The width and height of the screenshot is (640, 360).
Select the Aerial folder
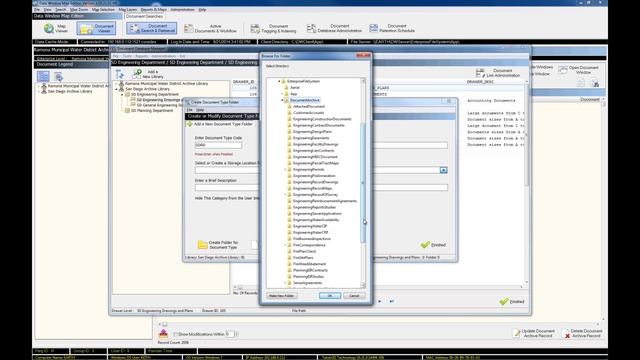[x=295, y=87]
